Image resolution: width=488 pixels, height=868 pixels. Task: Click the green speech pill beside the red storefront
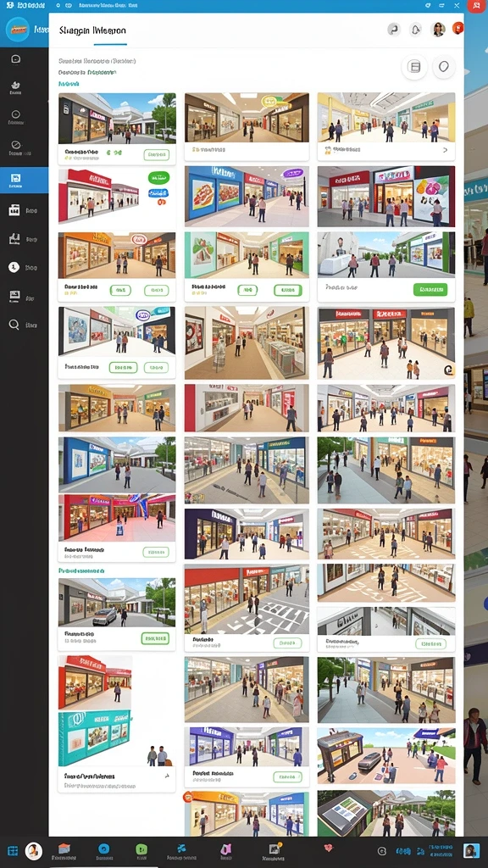coord(158,178)
